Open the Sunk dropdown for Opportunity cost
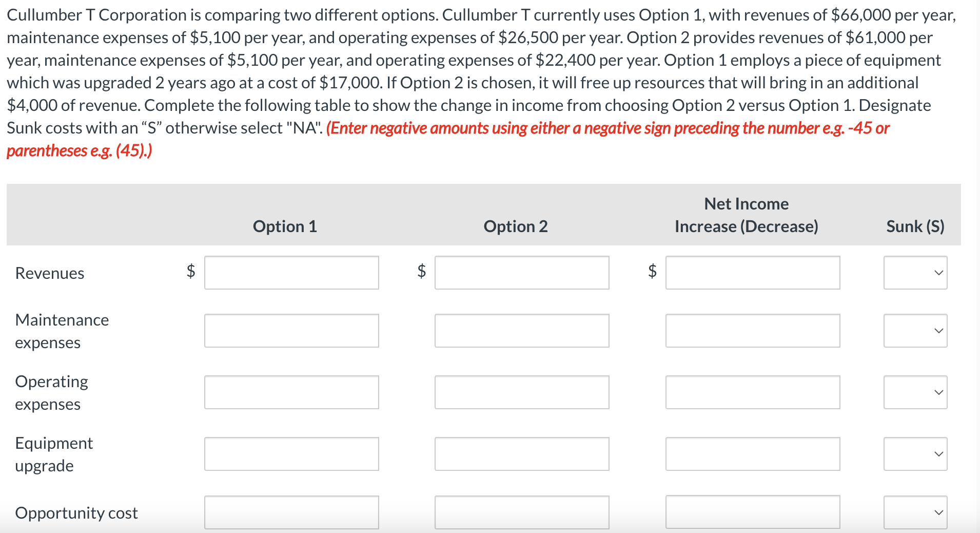Viewport: 980px width, 533px height. 914,512
